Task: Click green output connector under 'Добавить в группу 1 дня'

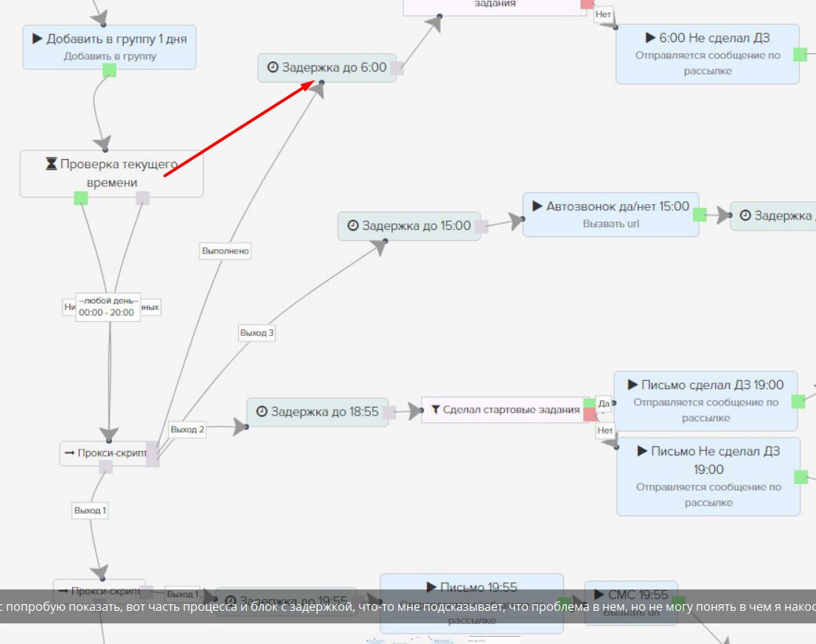Action: [109, 70]
